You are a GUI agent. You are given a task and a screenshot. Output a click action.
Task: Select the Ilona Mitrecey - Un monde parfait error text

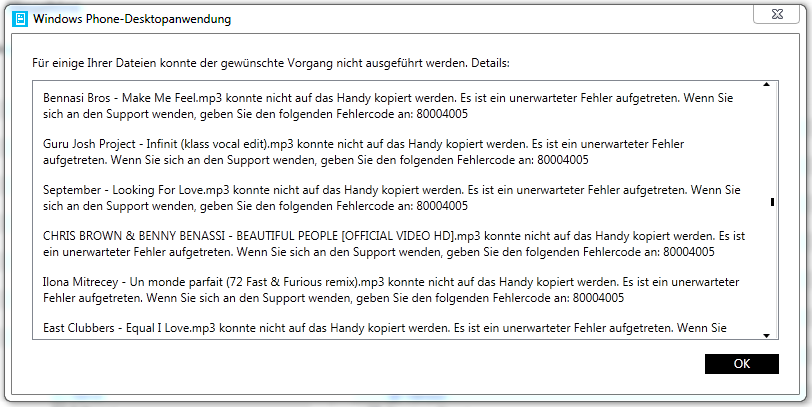[x=391, y=290]
